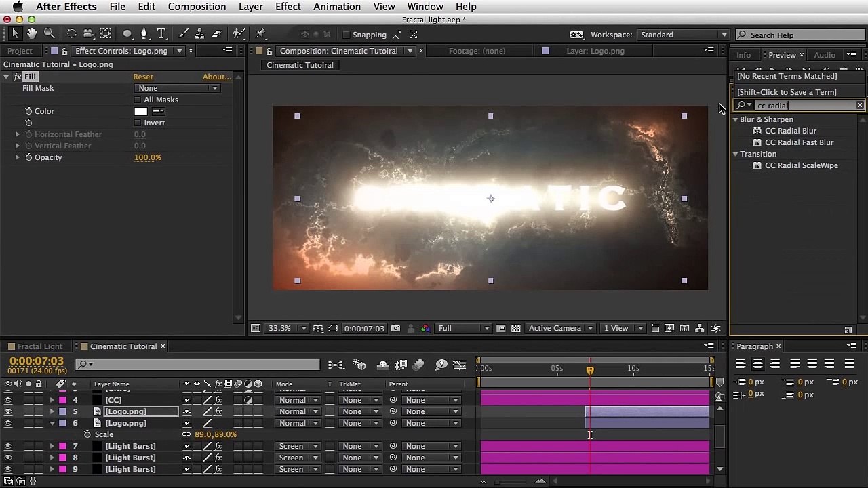Hide layer 9 Light Burst eye icon

coord(8,469)
